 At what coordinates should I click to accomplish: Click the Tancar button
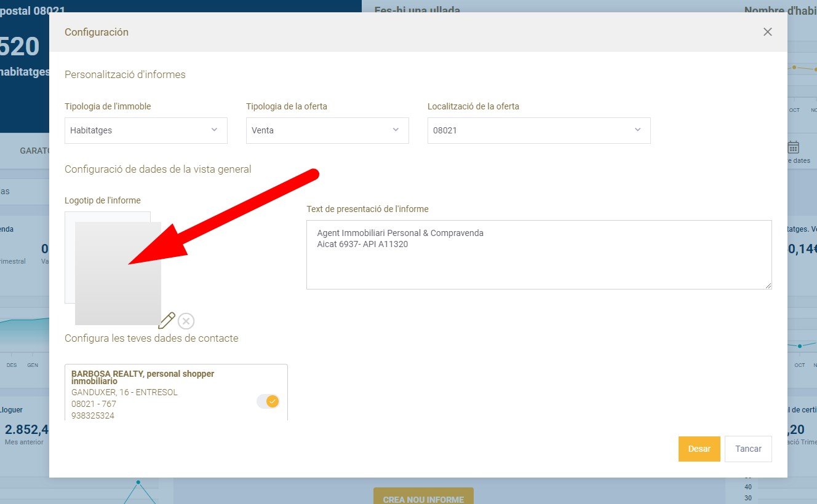pyautogui.click(x=748, y=449)
